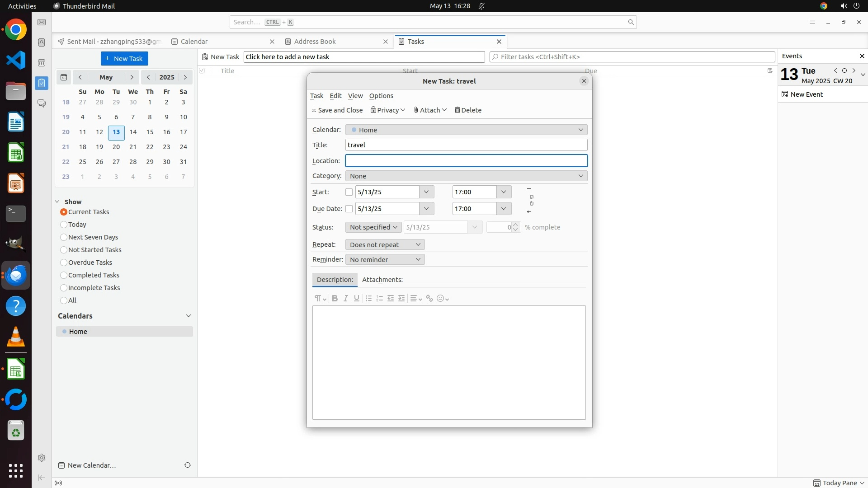
Task: Select the Overdue Tasks radio button
Action: 64,263
